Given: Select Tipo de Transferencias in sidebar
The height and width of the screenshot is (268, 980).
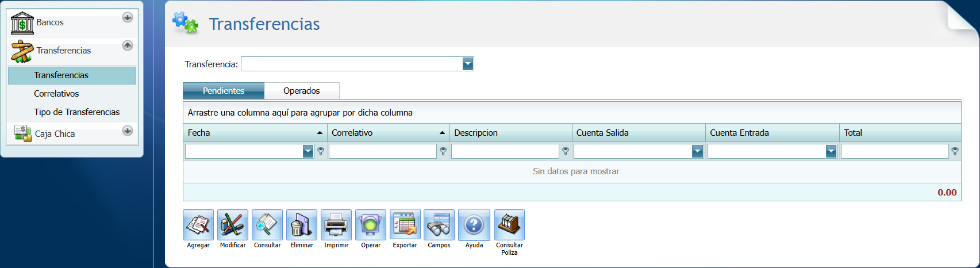Looking at the screenshot, I should tap(72, 112).
